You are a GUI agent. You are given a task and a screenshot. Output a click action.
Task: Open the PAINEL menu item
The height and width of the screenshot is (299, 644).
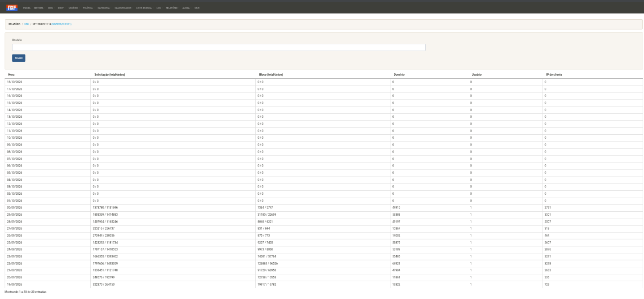[x=26, y=8]
